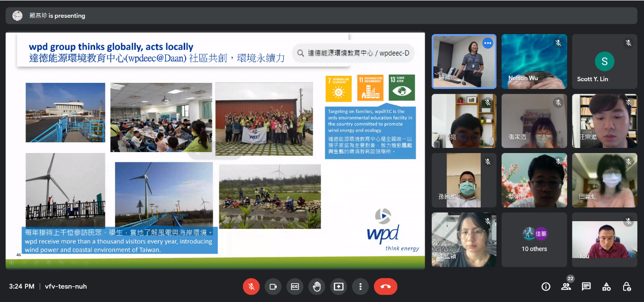Click the muted mic icon on 蔡明軒's tile
Image resolution: width=644 pixels, height=302 pixels.
point(558,162)
